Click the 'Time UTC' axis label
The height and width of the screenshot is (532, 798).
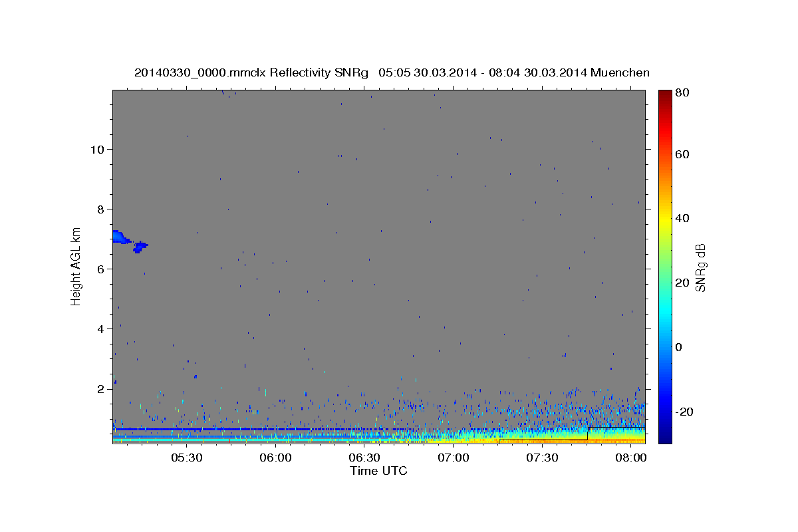[x=378, y=471]
